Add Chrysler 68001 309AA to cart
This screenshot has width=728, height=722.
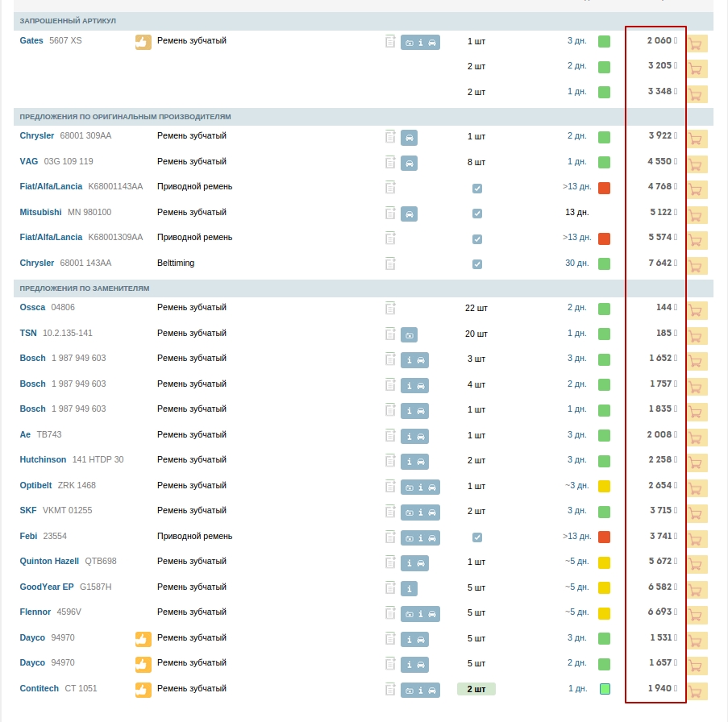697,139
